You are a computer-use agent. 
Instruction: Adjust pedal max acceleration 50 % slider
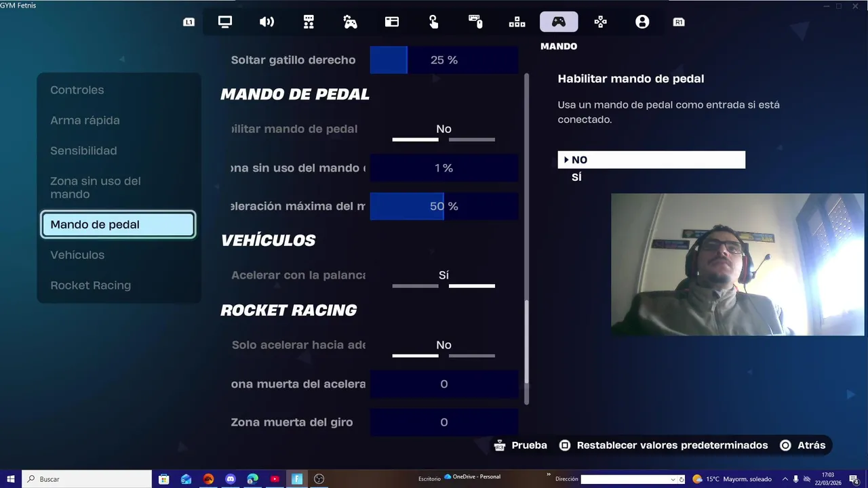point(444,206)
